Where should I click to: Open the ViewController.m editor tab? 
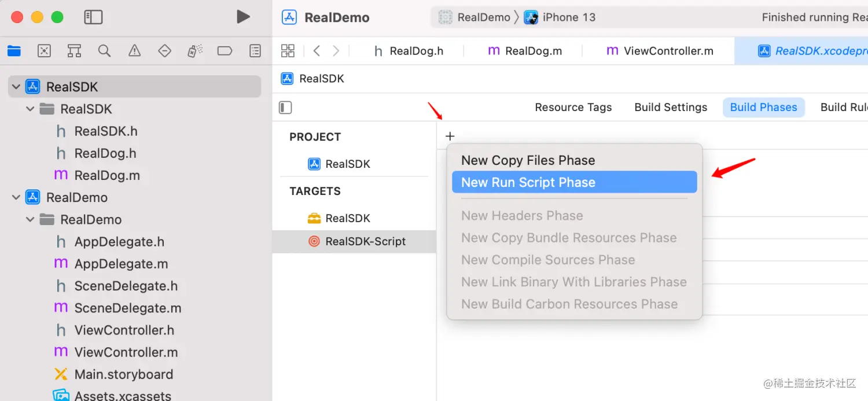[x=660, y=51]
